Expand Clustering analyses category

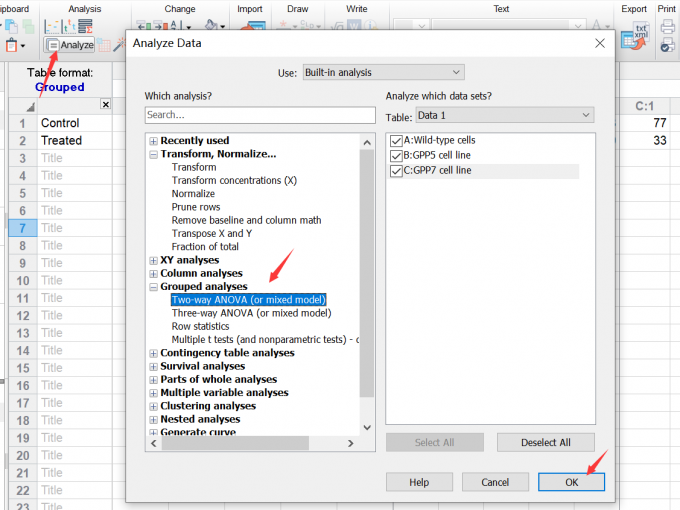[x=154, y=406]
